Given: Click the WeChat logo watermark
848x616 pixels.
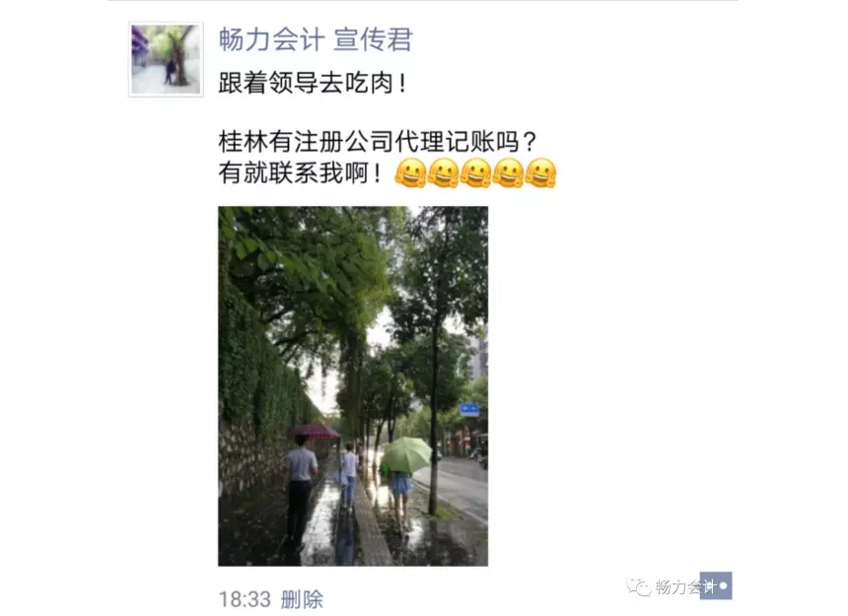Looking at the screenshot, I should point(639,586).
